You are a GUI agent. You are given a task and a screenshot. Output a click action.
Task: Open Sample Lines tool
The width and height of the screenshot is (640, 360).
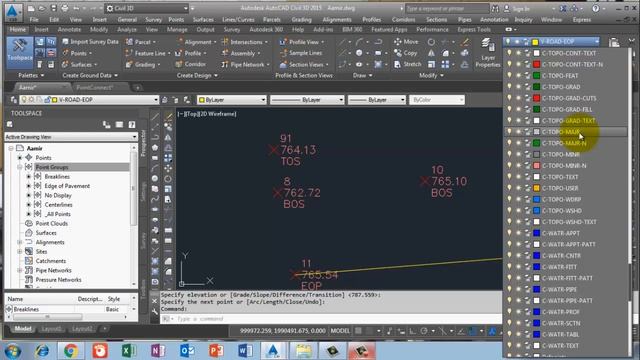tap(307, 53)
